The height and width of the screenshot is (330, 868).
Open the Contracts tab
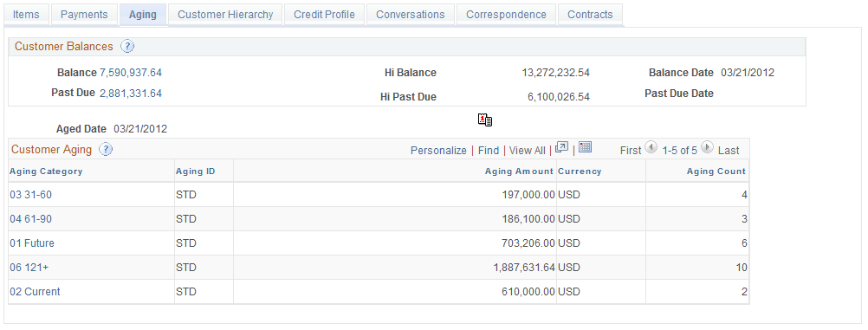pos(590,15)
